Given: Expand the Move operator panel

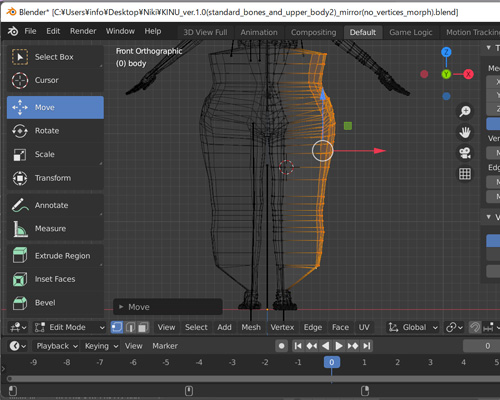Looking at the screenshot, I should [x=168, y=307].
